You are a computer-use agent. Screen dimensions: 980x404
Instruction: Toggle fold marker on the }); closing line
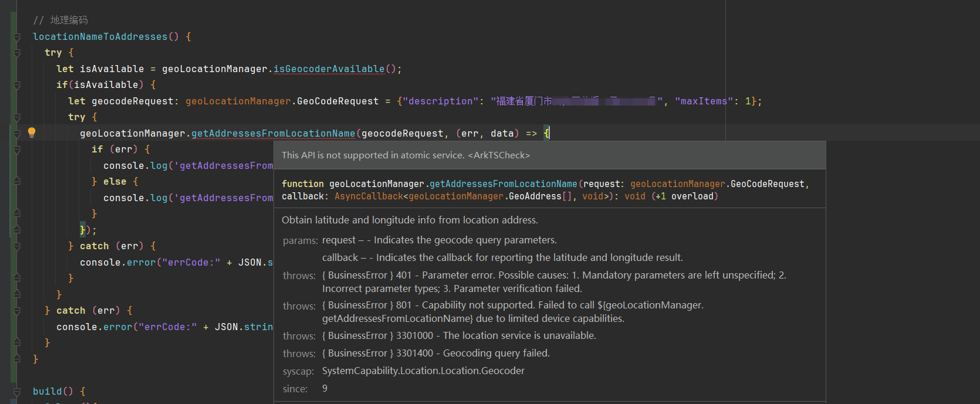(x=17, y=230)
